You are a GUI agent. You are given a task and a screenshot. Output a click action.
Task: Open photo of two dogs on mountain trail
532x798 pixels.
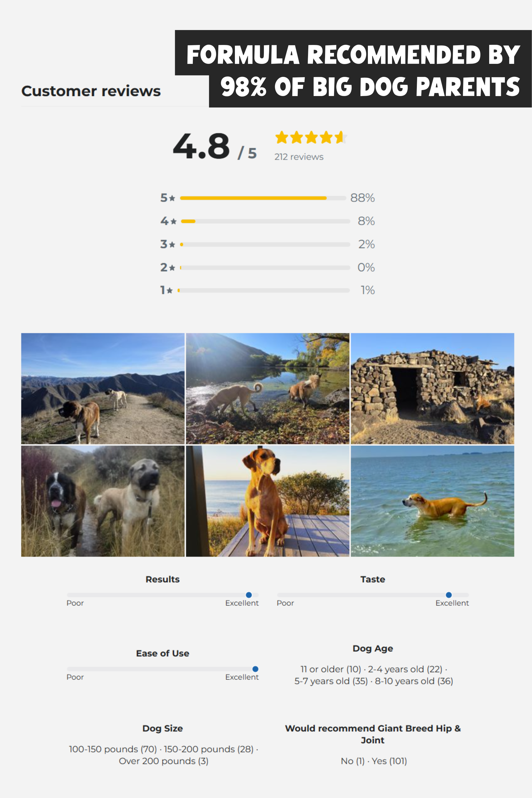(103, 388)
